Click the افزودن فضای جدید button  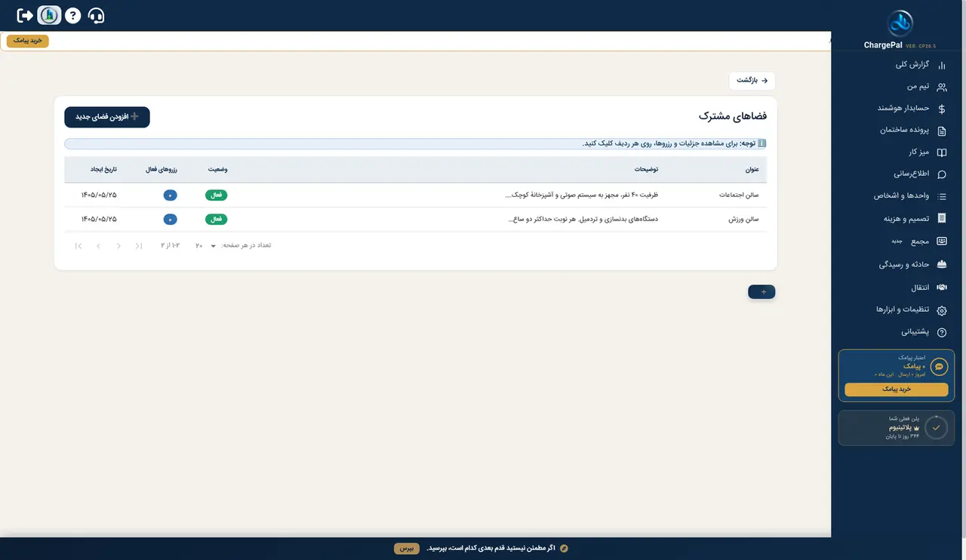107,117
